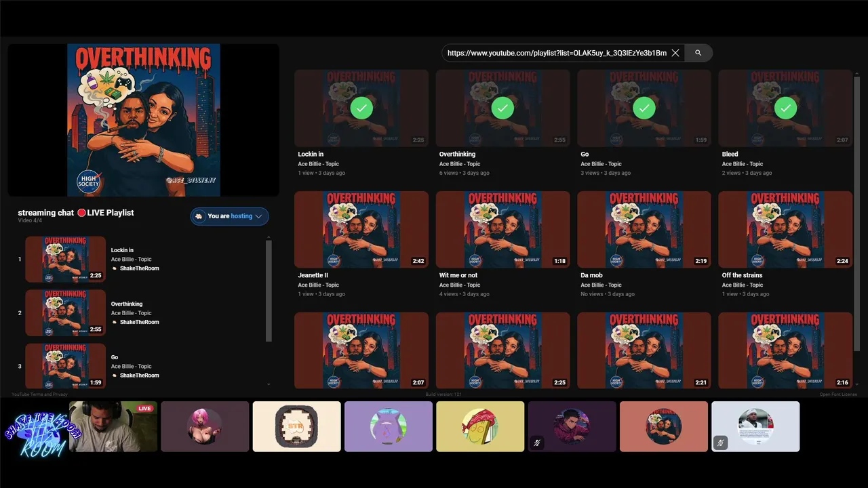Click the ShakeTheRoom icon on Lockin in queue row
The image size is (868, 488).
click(x=115, y=268)
